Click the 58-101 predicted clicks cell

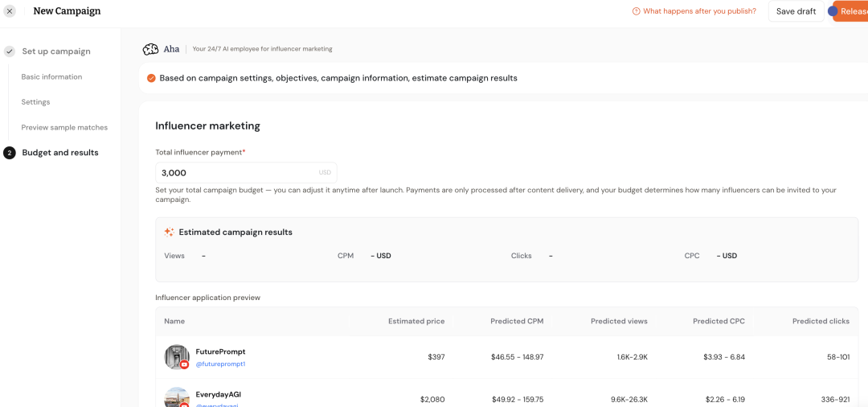tap(838, 357)
